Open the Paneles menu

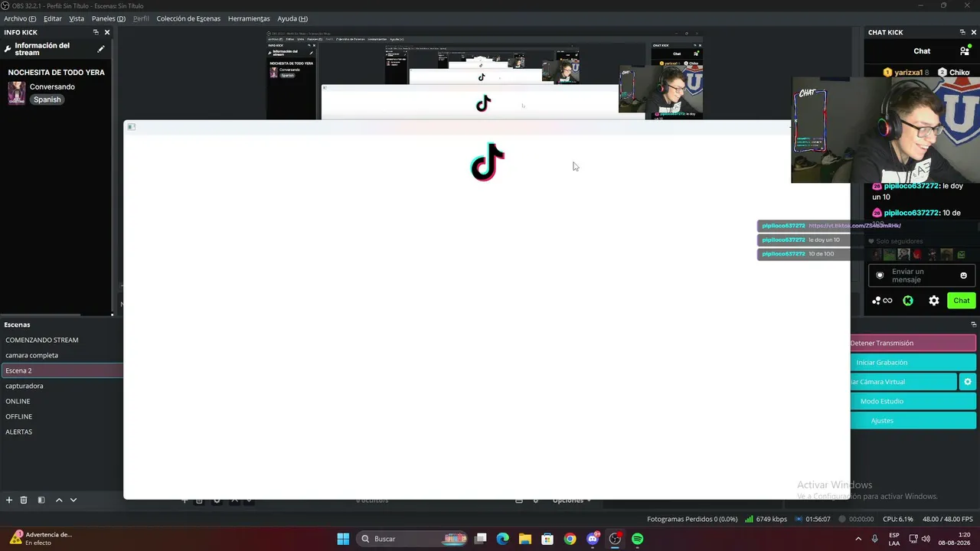(x=109, y=18)
